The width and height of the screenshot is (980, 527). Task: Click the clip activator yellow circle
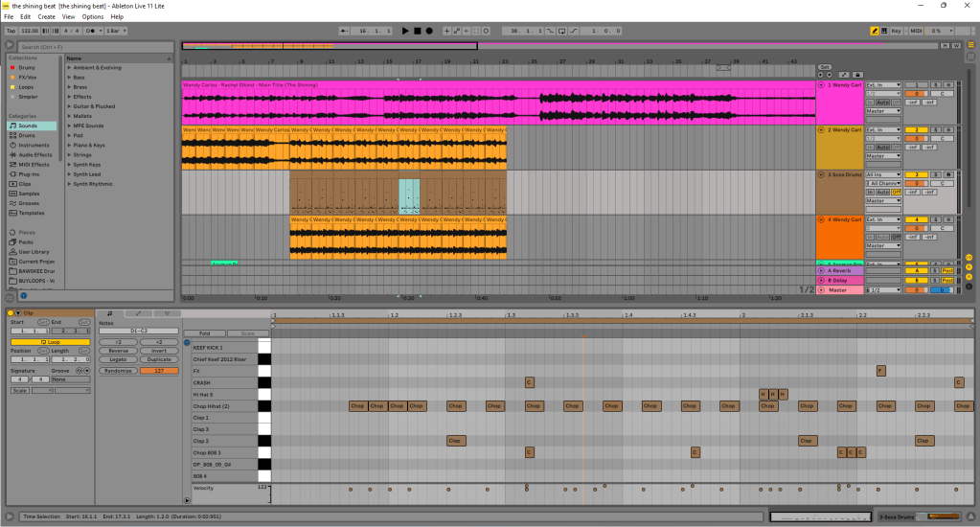coord(11,313)
